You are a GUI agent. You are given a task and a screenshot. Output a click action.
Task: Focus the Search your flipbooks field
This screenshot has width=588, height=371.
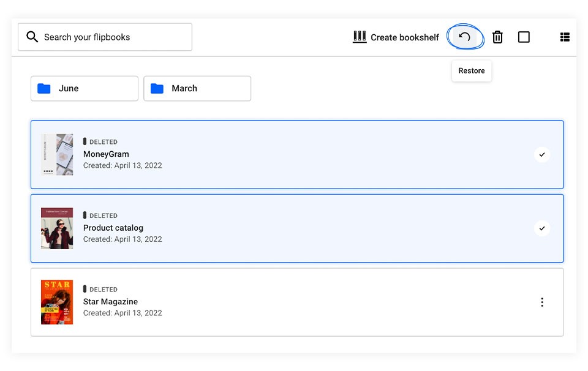(x=105, y=37)
